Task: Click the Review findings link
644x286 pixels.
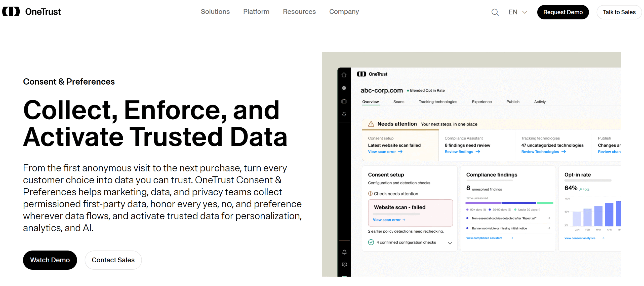Action: point(462,152)
